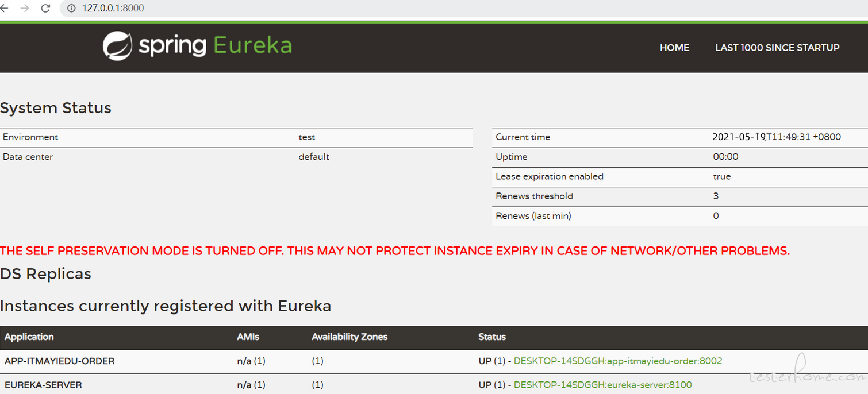Click the Availability Zones column header
Image resolution: width=868 pixels, height=394 pixels.
[x=349, y=337]
